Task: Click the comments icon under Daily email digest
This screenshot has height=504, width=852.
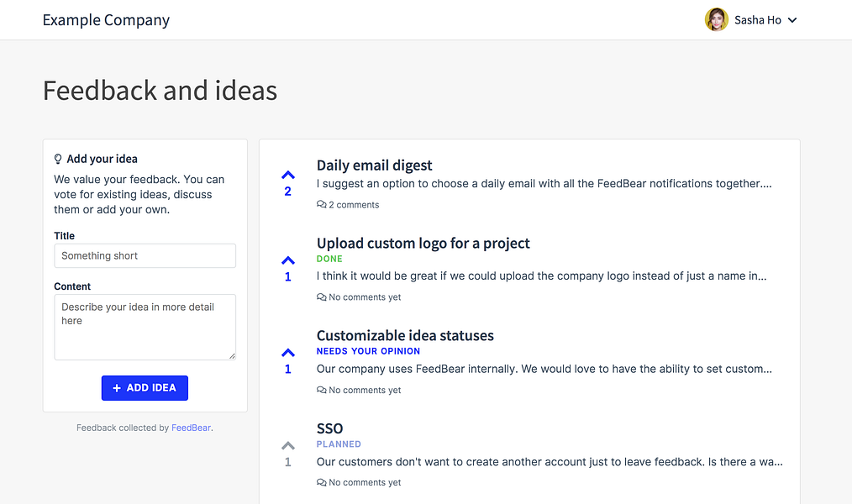Action: [322, 205]
